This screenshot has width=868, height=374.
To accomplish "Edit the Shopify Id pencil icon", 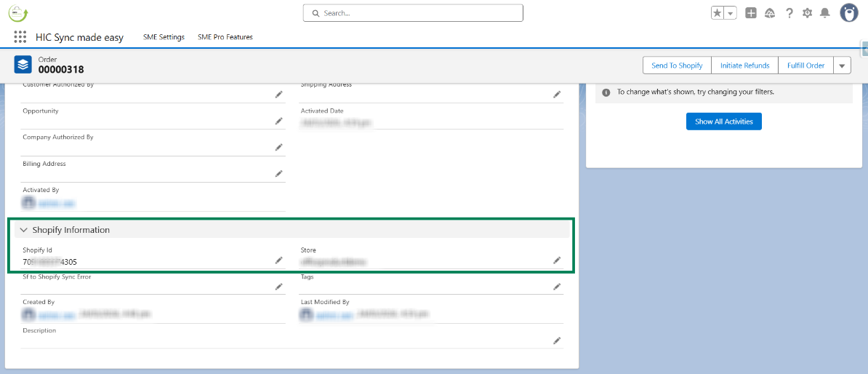I will click(279, 260).
